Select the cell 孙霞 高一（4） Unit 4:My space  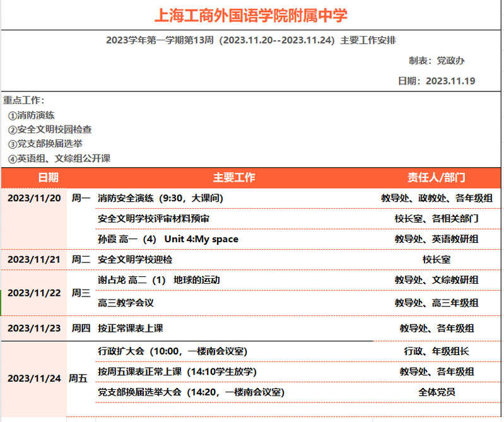pyautogui.click(x=168, y=239)
